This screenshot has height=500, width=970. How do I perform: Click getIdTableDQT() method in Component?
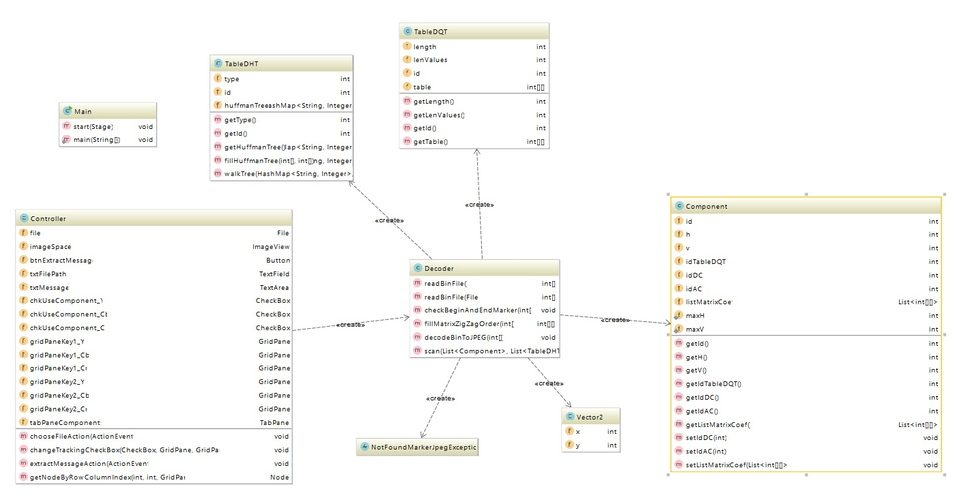pos(807,384)
